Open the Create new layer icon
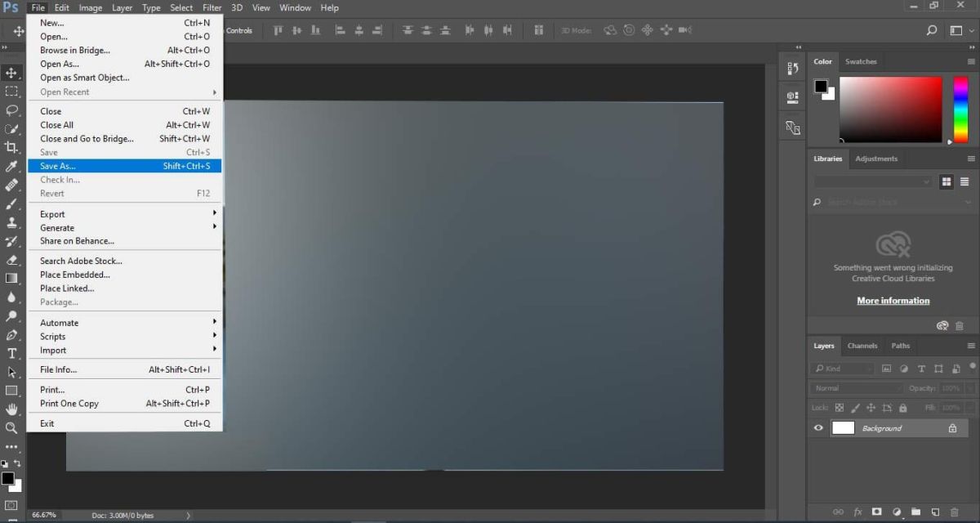 point(935,512)
